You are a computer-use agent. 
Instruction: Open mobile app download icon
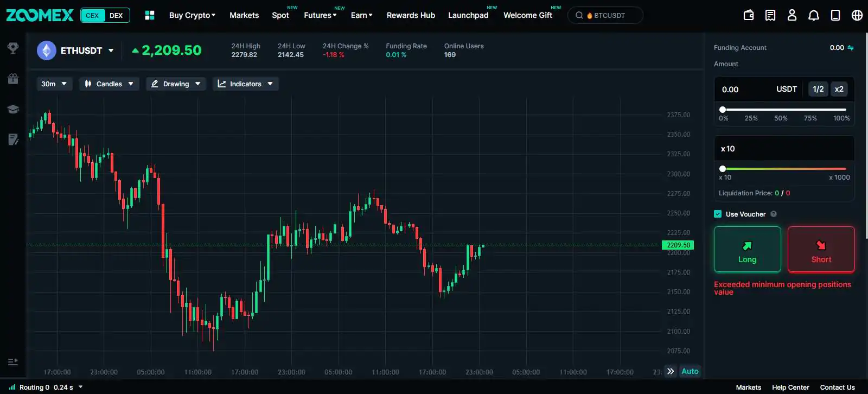[835, 15]
